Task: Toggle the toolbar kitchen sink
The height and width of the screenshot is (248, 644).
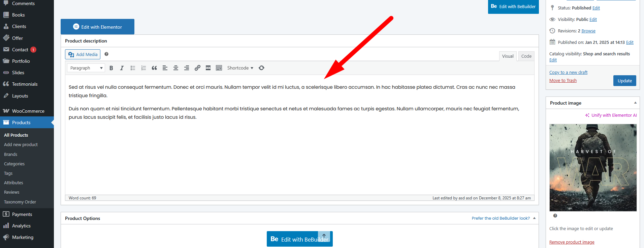Action: (x=219, y=68)
